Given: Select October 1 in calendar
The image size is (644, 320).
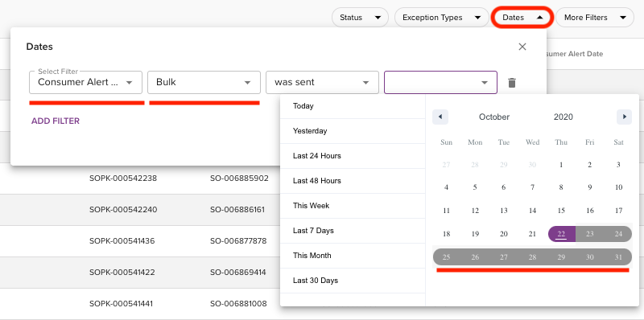Looking at the screenshot, I should [x=561, y=165].
